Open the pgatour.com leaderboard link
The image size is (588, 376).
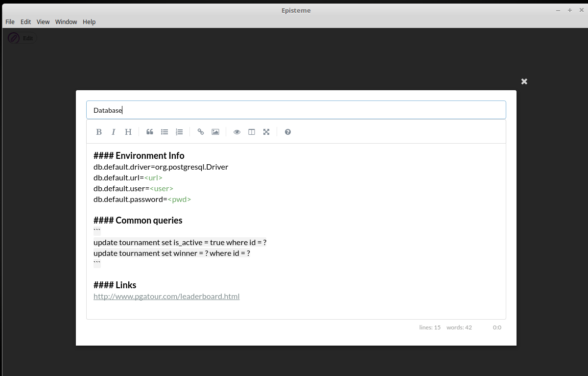tap(166, 296)
